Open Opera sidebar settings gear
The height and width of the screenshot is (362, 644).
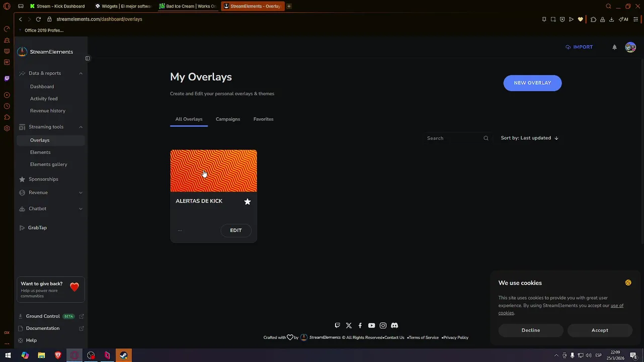[7, 128]
